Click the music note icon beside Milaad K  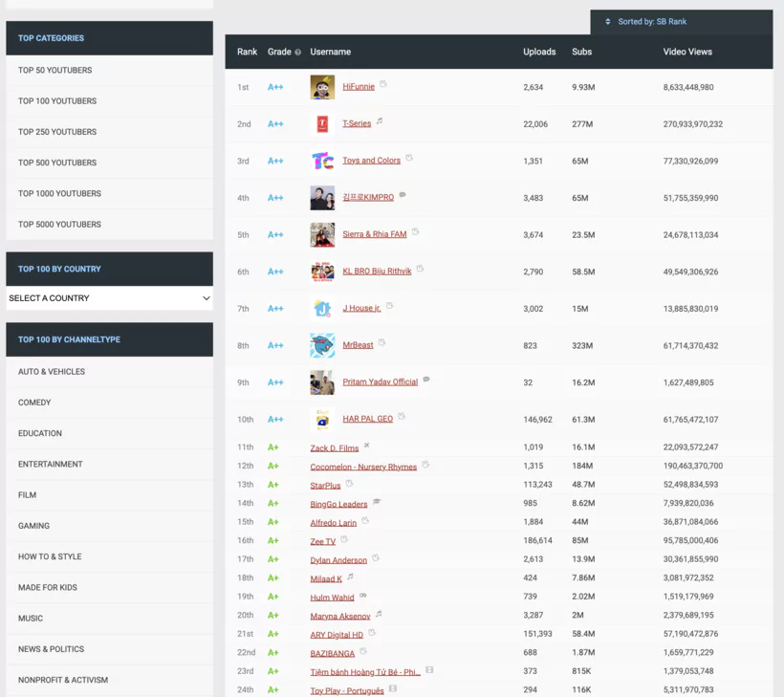[351, 576]
